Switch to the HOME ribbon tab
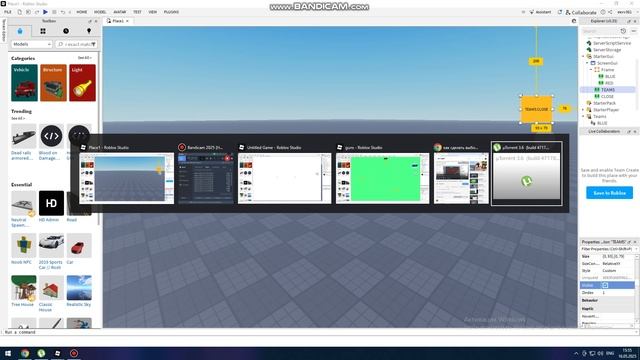Image resolution: width=640 pixels, height=360 pixels. pyautogui.click(x=82, y=12)
